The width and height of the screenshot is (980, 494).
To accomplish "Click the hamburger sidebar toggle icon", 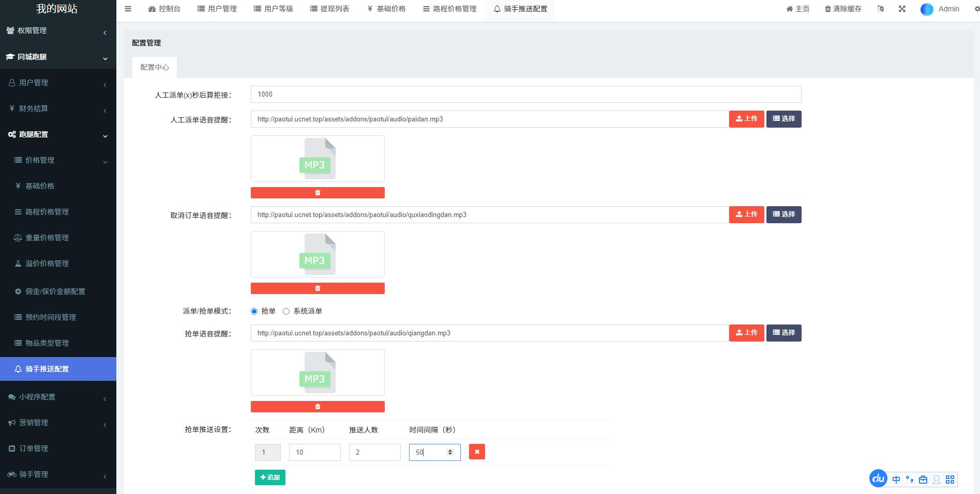I will click(128, 9).
